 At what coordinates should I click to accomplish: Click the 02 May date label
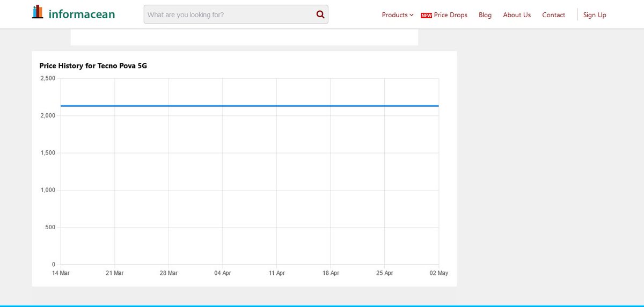tap(438, 273)
